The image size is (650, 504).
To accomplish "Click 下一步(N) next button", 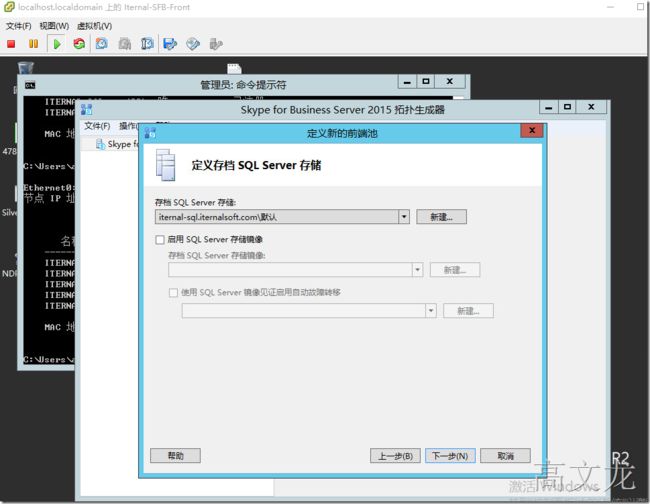I will (x=450, y=456).
